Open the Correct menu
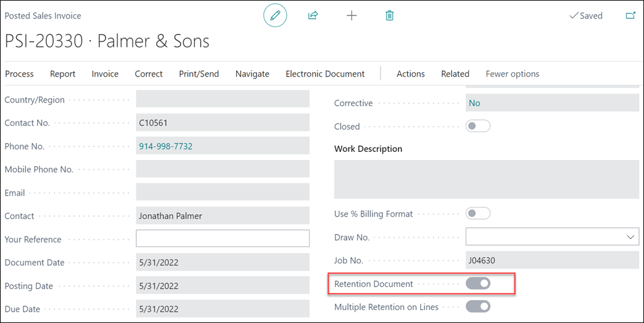The image size is (644, 323). click(x=149, y=73)
